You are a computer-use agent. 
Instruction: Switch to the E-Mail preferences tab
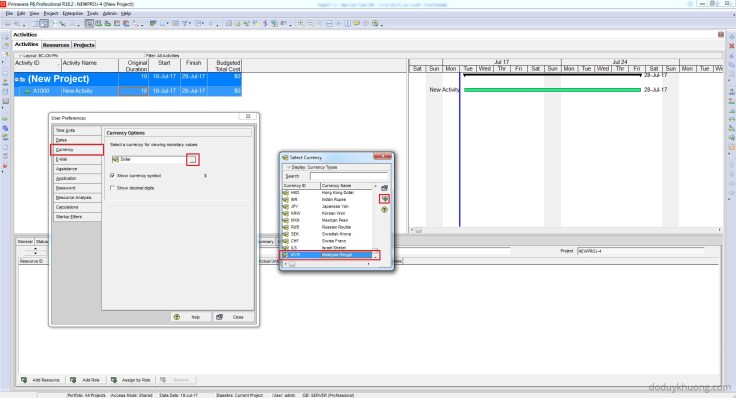coord(77,159)
